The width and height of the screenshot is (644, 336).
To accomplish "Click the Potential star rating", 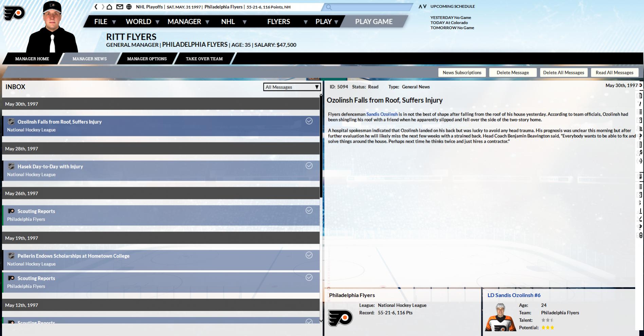I will point(548,328).
